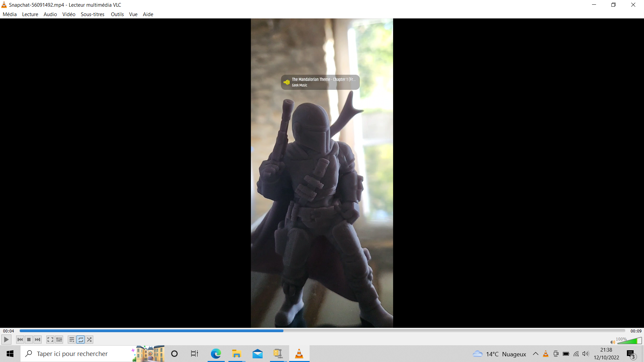Skip to the next media item
This screenshot has height=362, width=644.
tap(38, 340)
